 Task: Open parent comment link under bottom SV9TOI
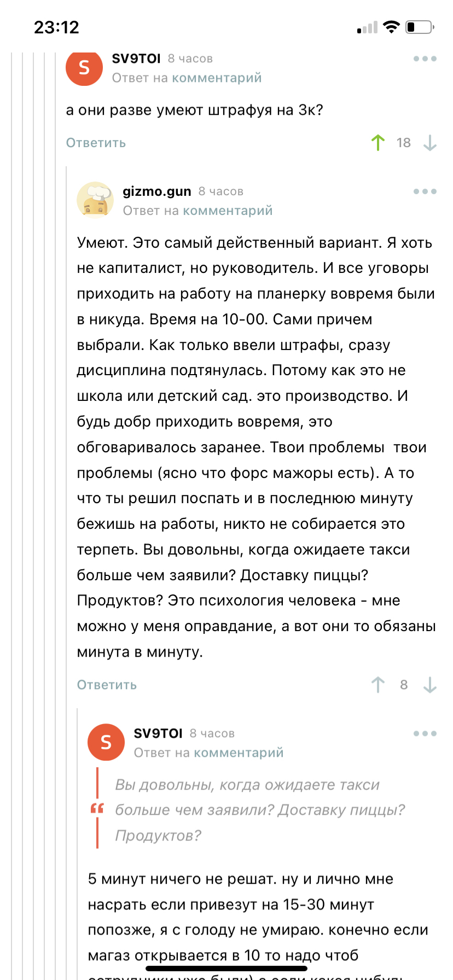pos(239,752)
